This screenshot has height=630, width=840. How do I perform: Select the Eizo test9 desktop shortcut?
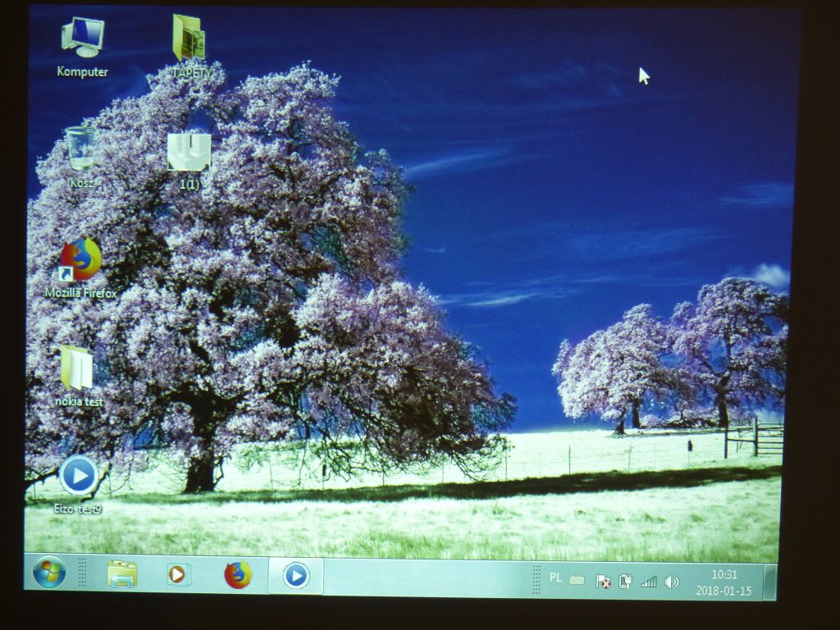tap(78, 476)
